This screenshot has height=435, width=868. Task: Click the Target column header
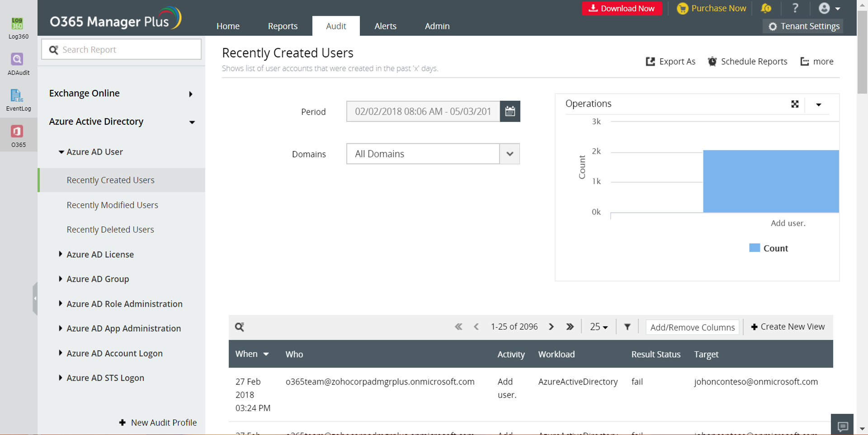coord(706,354)
